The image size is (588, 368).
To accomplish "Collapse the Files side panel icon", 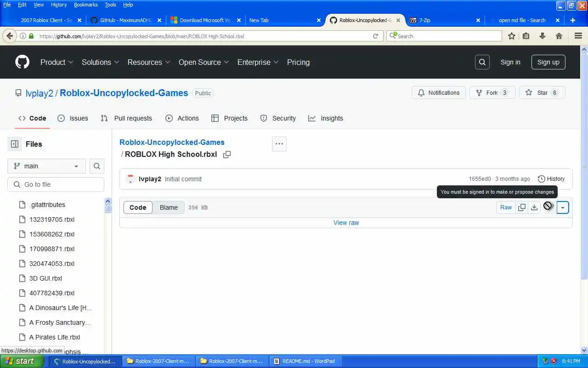I will click(x=15, y=144).
